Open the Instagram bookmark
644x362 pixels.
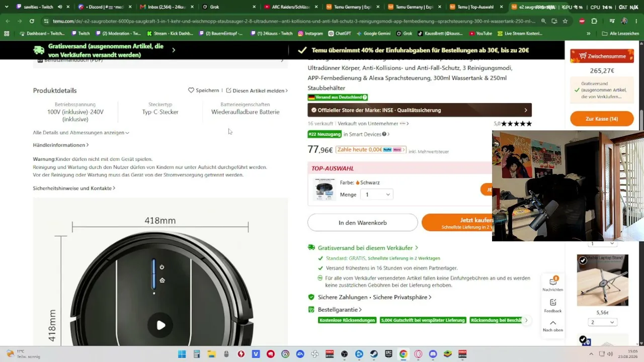pos(310,34)
